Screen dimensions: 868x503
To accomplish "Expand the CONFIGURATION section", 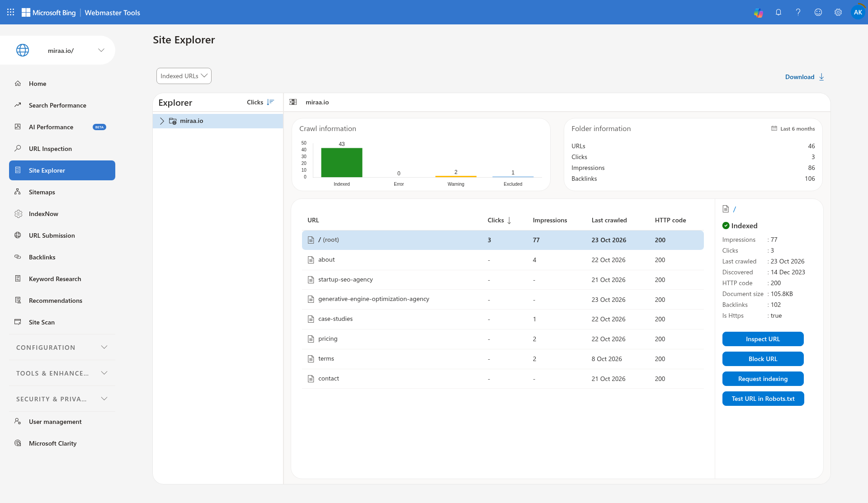I will [x=62, y=348].
